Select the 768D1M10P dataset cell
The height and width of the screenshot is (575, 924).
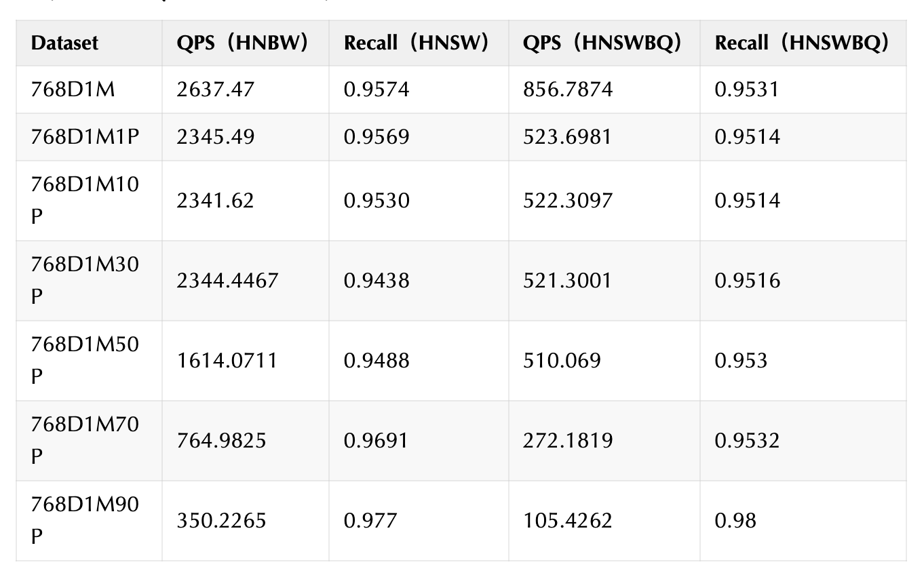[x=85, y=201]
